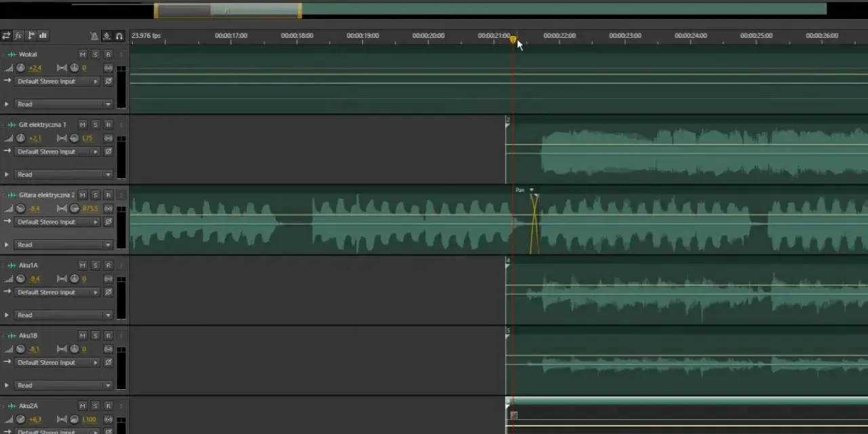Click the headphones monitoring icon
This screenshot has height=434, width=868.
119,35
